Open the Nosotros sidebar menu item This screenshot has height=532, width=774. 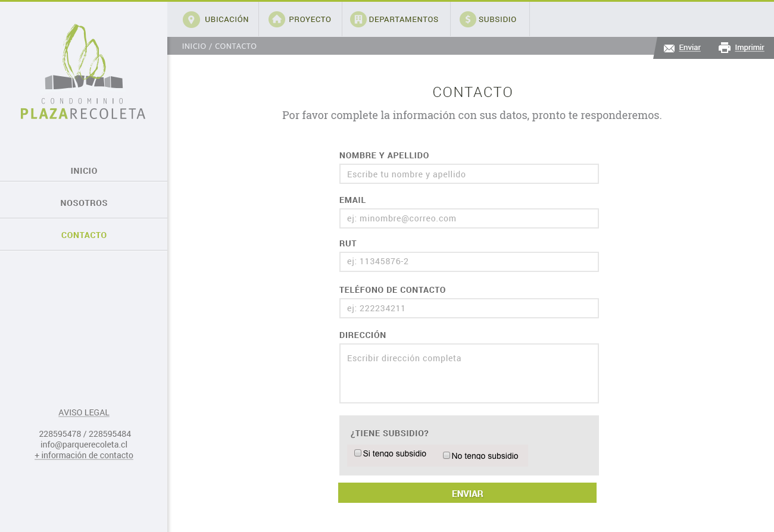click(x=84, y=203)
